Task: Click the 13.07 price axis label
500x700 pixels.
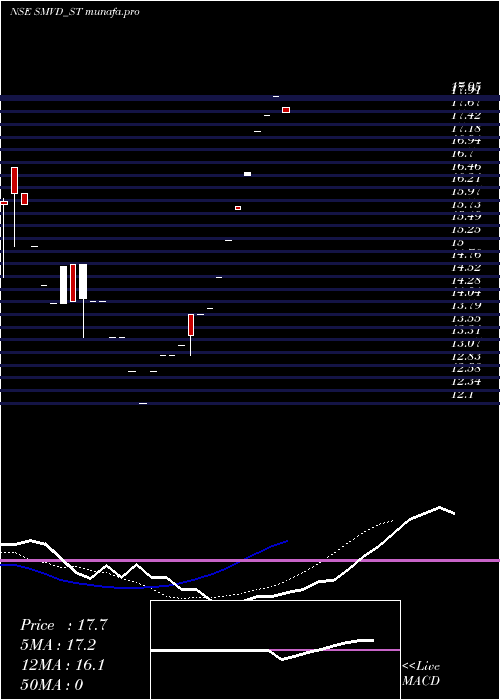Action: tap(466, 343)
